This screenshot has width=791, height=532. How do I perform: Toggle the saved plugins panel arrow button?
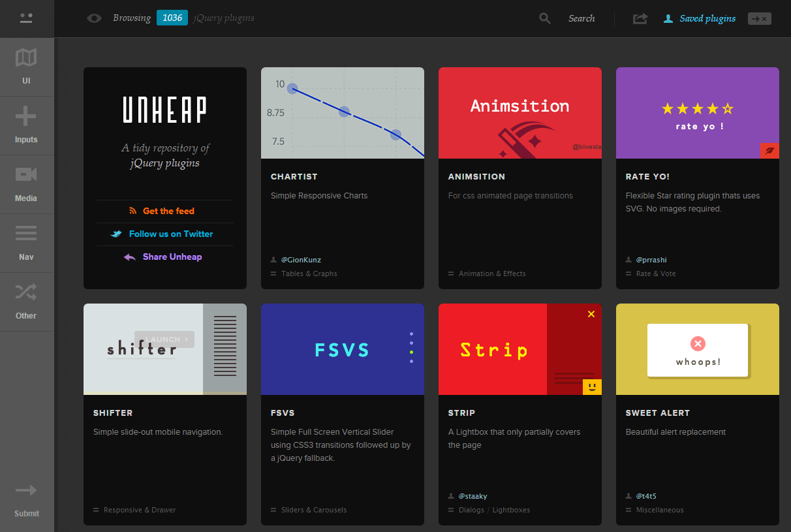759,18
